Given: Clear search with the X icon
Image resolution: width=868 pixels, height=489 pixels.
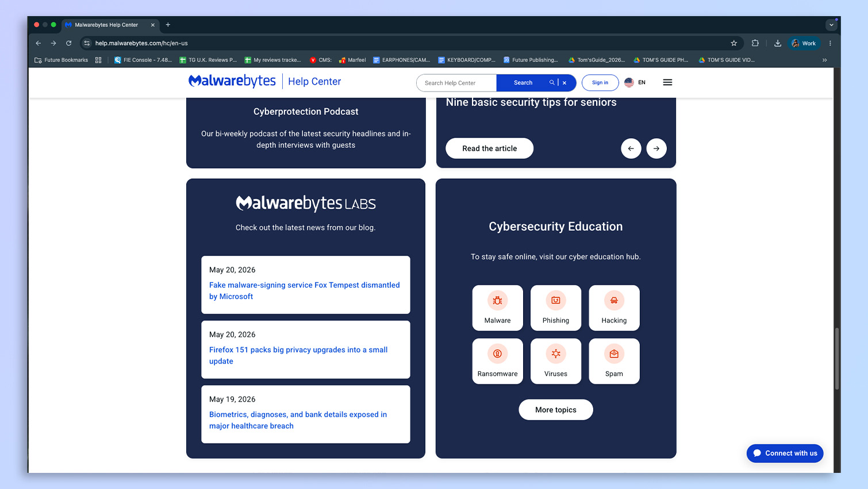Looking at the screenshot, I should pos(564,83).
